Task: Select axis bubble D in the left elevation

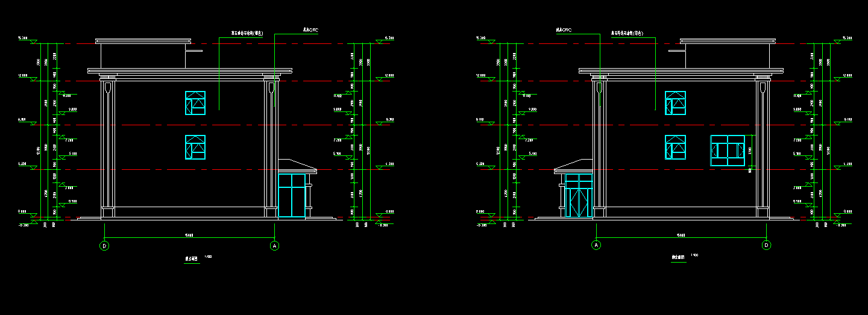Action: coord(105,246)
